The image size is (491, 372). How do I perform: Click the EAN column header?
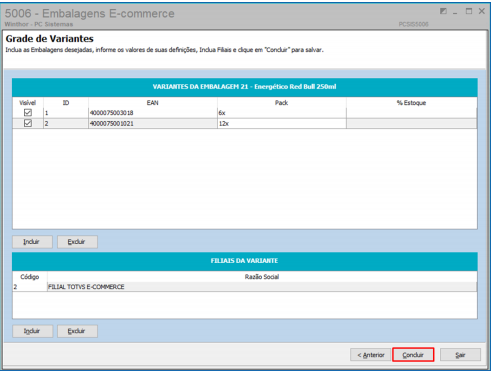point(153,103)
